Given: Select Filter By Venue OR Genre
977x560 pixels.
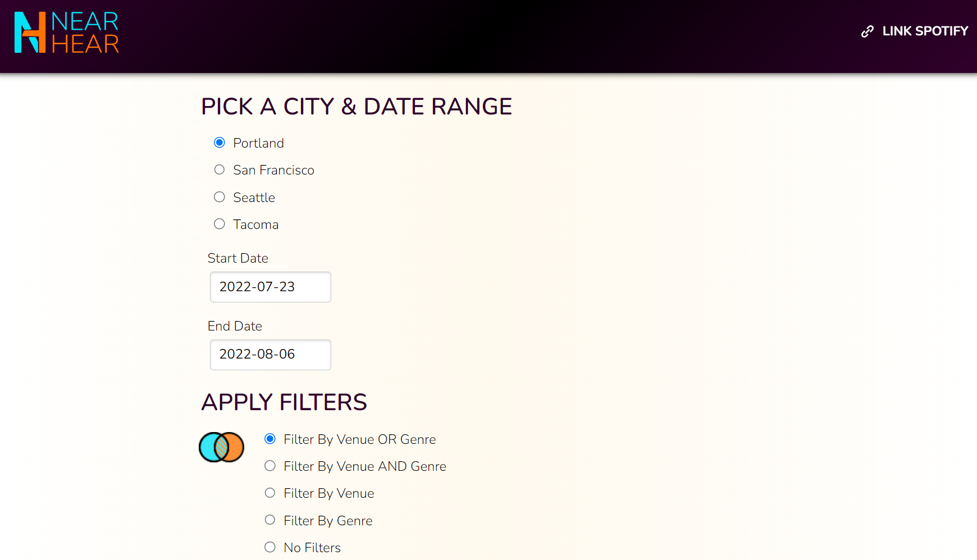Looking at the screenshot, I should click(x=270, y=439).
